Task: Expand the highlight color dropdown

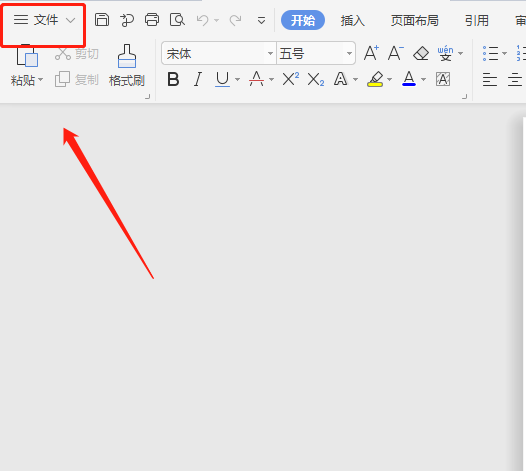Action: (x=389, y=80)
